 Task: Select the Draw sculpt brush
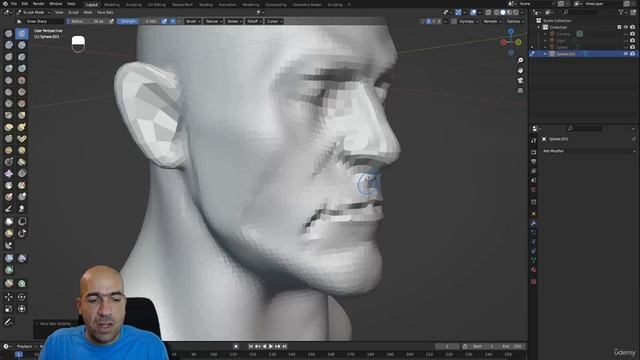[9, 33]
